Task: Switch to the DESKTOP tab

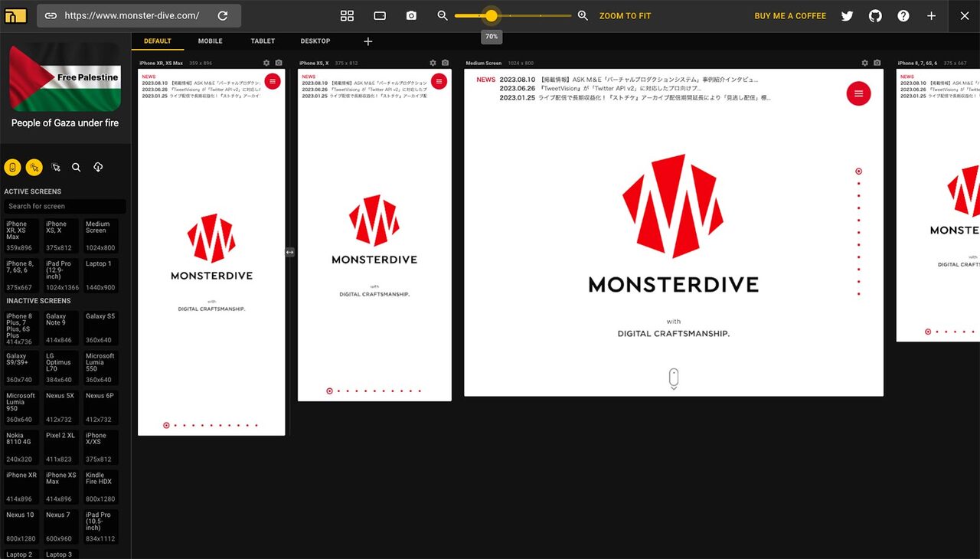Action: [315, 41]
